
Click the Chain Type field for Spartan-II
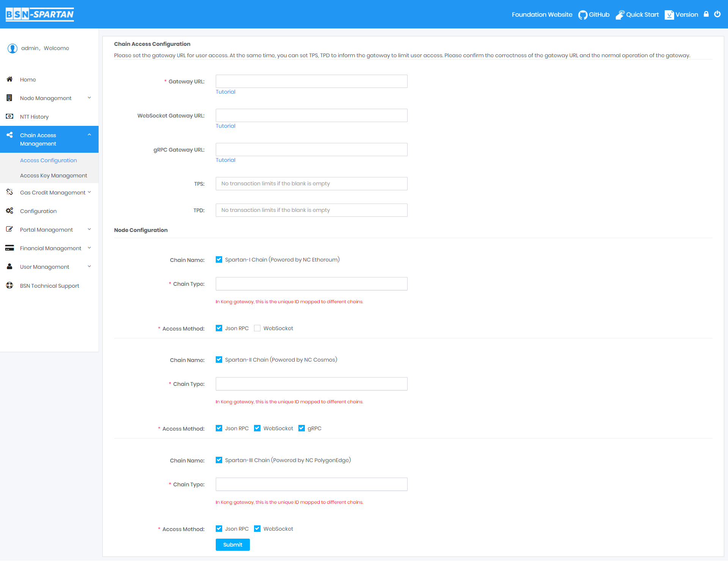point(311,384)
